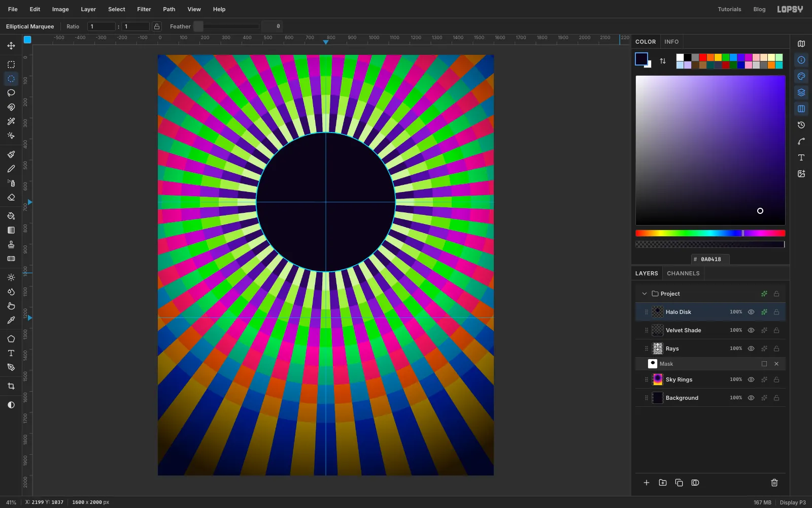Select the Magic Wand tool

click(x=11, y=121)
